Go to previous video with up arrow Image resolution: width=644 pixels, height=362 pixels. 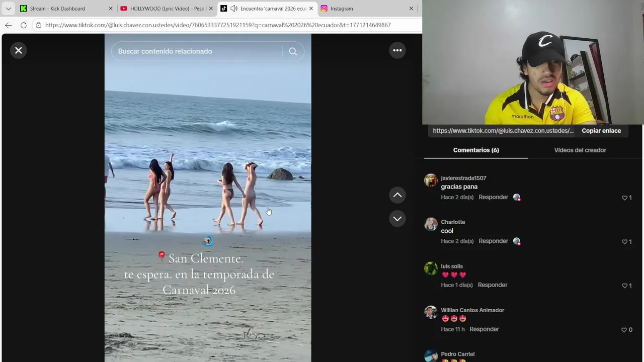tap(397, 195)
